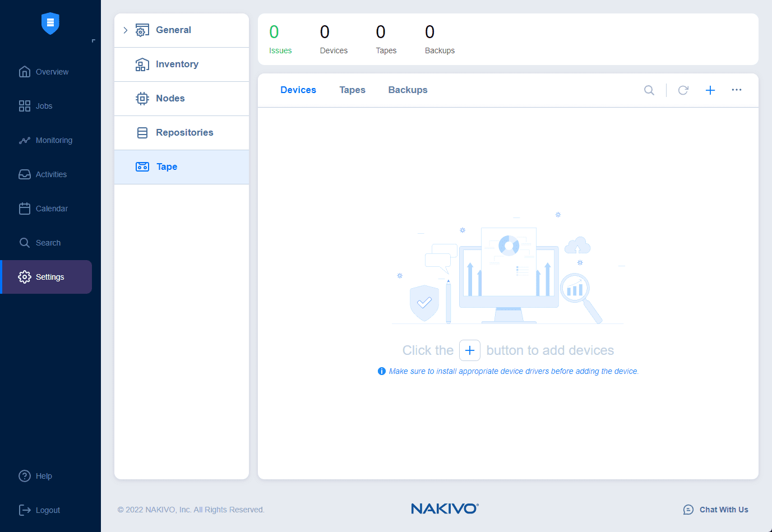772x532 pixels.
Task: Click the plus icon to add a tape device
Action: coord(710,90)
